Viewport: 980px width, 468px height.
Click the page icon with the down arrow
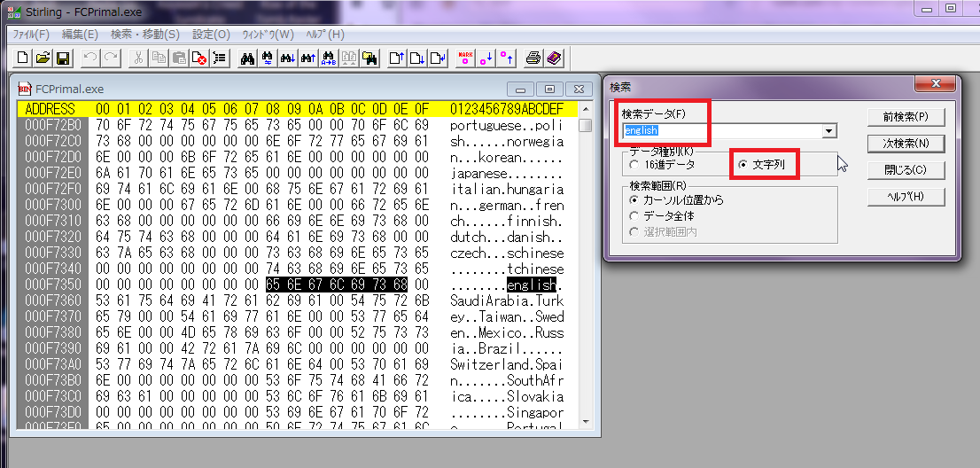416,58
